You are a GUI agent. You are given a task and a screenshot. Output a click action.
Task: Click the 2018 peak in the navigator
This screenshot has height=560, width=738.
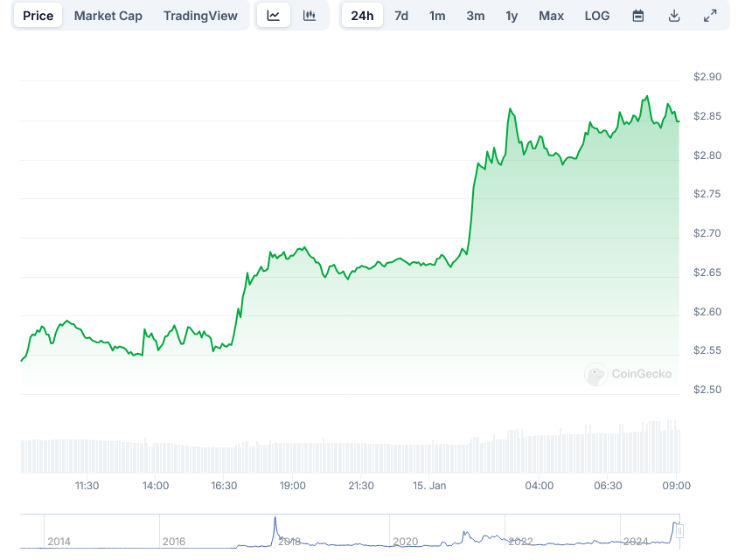coord(275,521)
